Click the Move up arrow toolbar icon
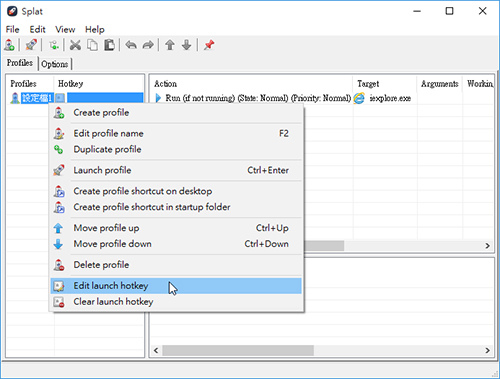 coord(170,45)
